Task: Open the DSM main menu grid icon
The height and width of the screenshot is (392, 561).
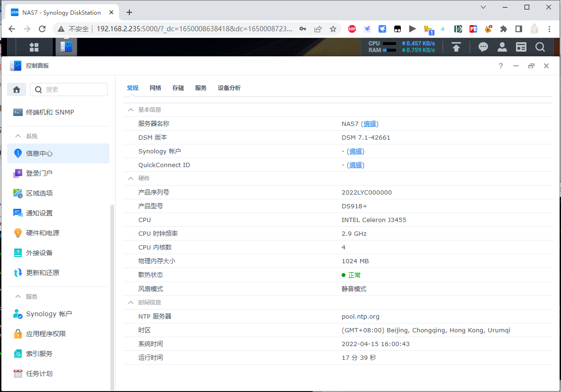Action: (34, 47)
